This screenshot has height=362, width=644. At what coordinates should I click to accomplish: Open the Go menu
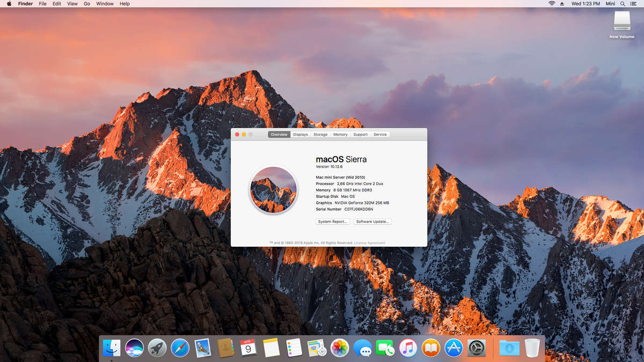[x=86, y=4]
